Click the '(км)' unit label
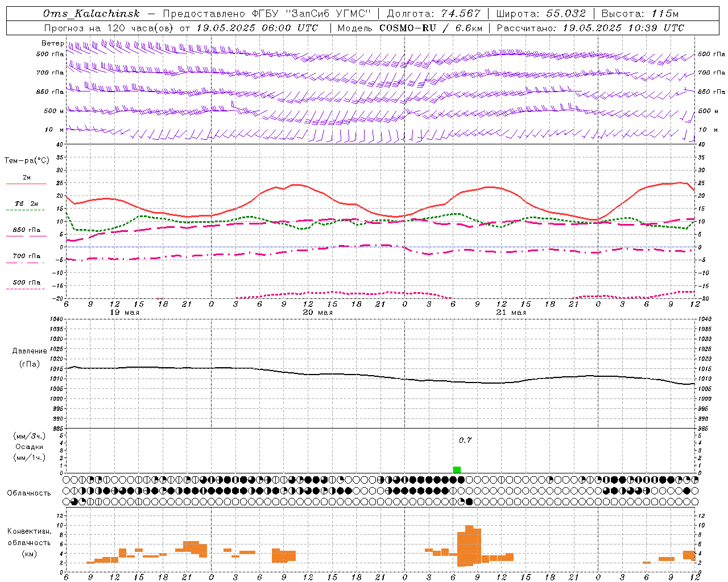This screenshot has width=728, height=582. [x=30, y=554]
